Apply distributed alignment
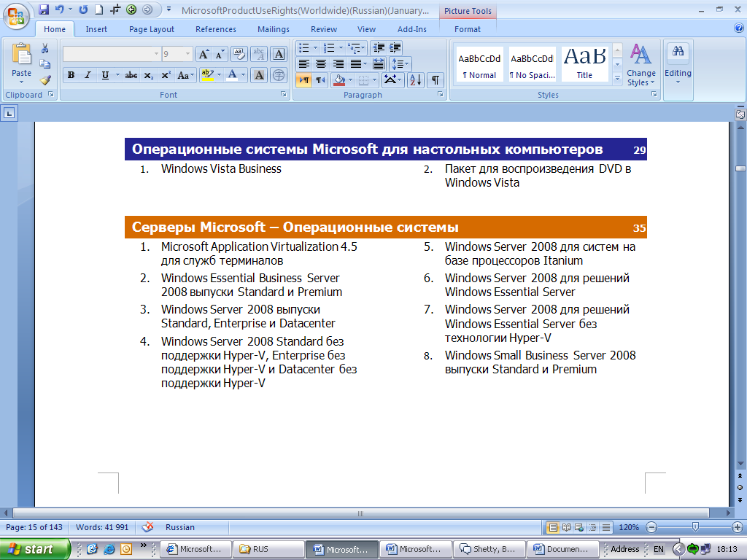Screen dimensions: 747x560 click(379, 64)
